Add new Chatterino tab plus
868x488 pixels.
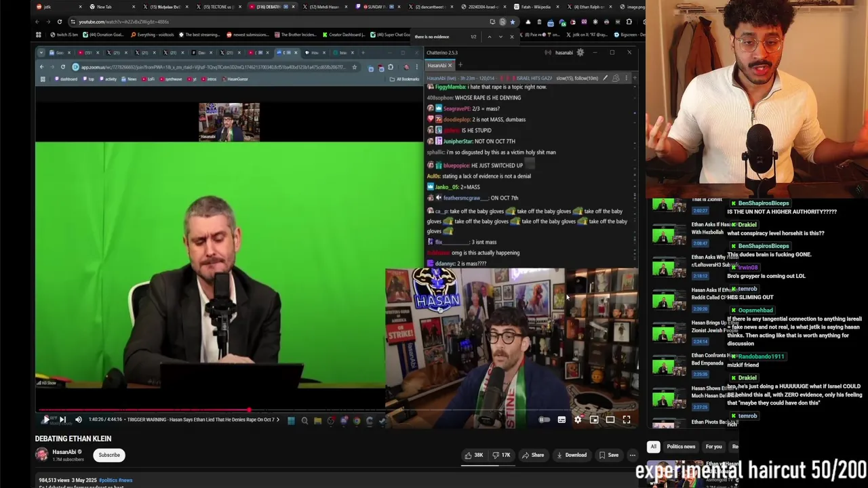tap(460, 66)
